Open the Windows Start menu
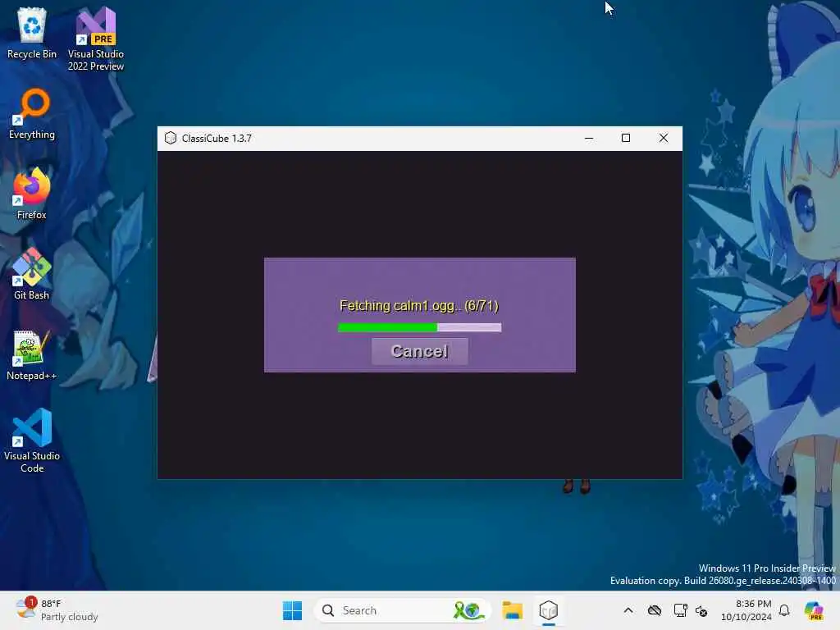840x630 pixels. (x=292, y=610)
